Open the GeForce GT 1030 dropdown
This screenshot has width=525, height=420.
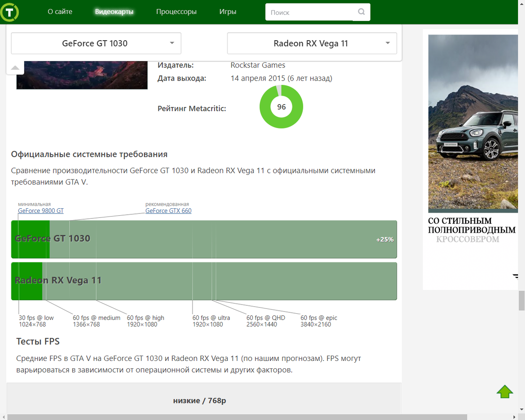tap(96, 43)
